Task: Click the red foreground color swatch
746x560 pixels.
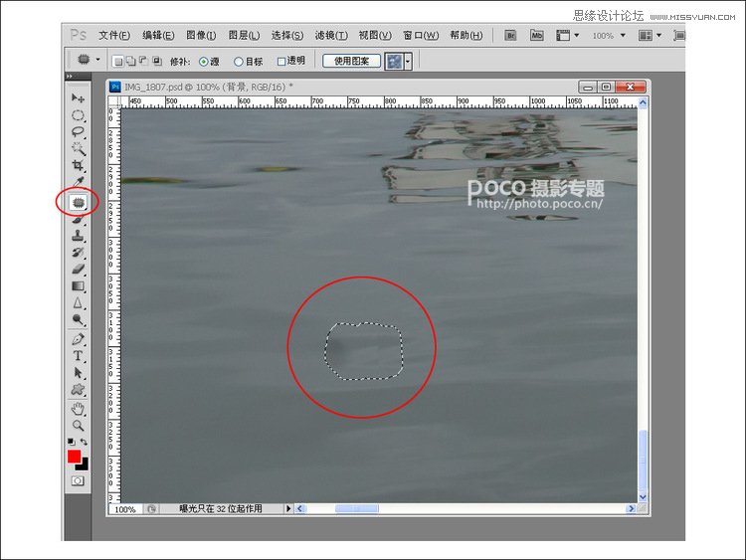Action: point(74,456)
